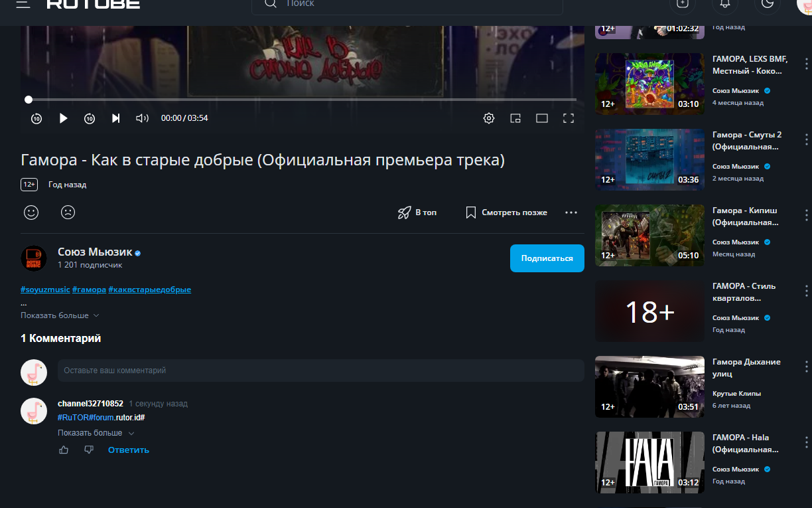Enter fullscreen mode
Viewport: 812px width, 508px height.
click(x=569, y=118)
